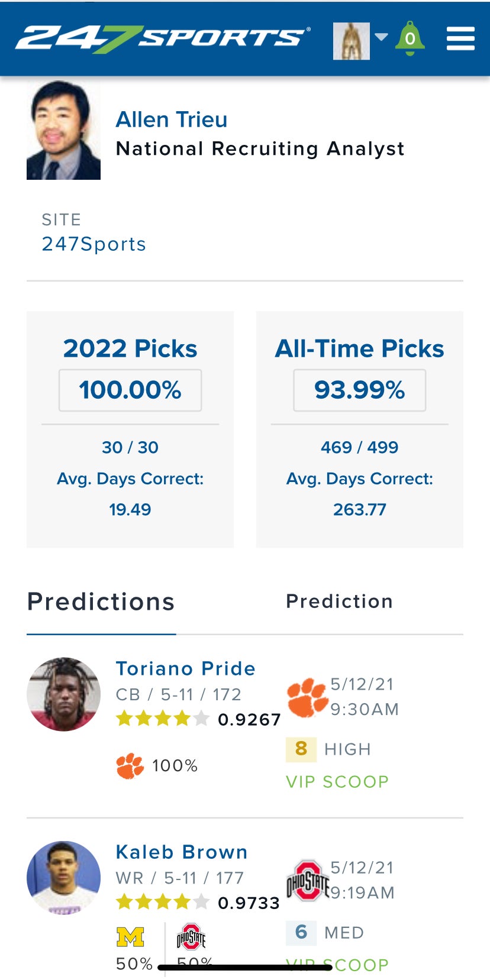Viewport: 490px width, 980px height.
Task: Open Allen Trieu's profile photo
Action: tap(63, 131)
